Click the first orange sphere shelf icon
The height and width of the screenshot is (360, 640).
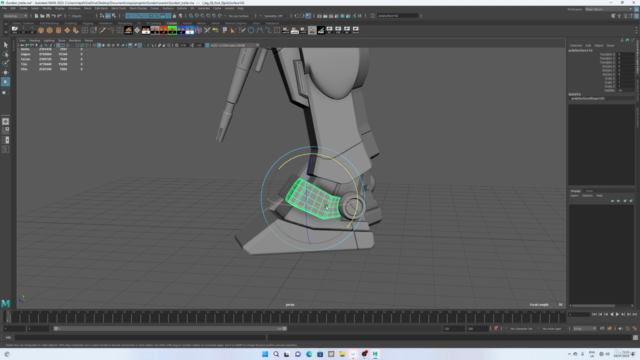(41, 30)
